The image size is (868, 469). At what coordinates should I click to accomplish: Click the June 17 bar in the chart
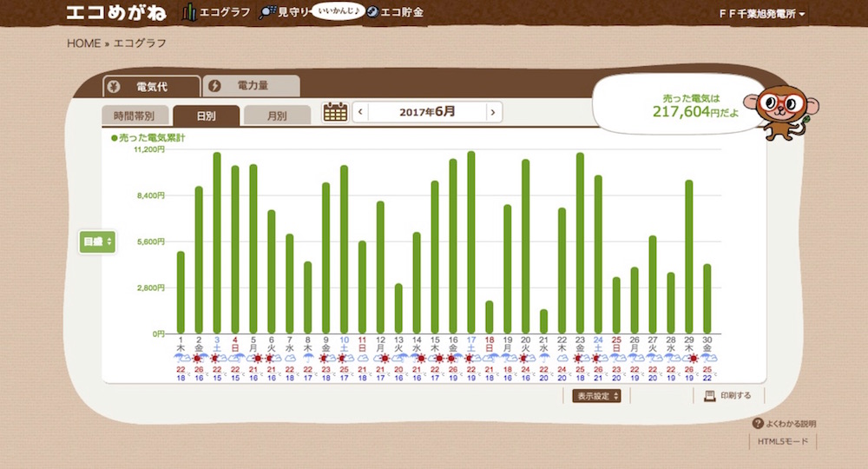471,242
